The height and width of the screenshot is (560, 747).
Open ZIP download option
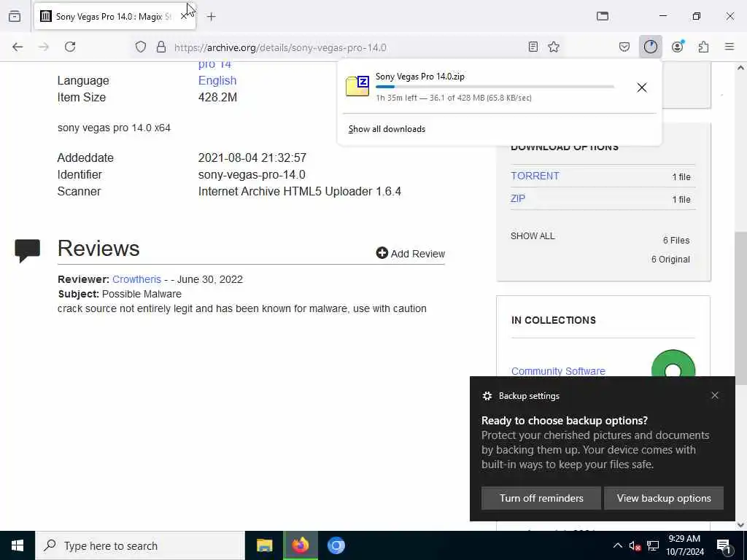point(518,198)
